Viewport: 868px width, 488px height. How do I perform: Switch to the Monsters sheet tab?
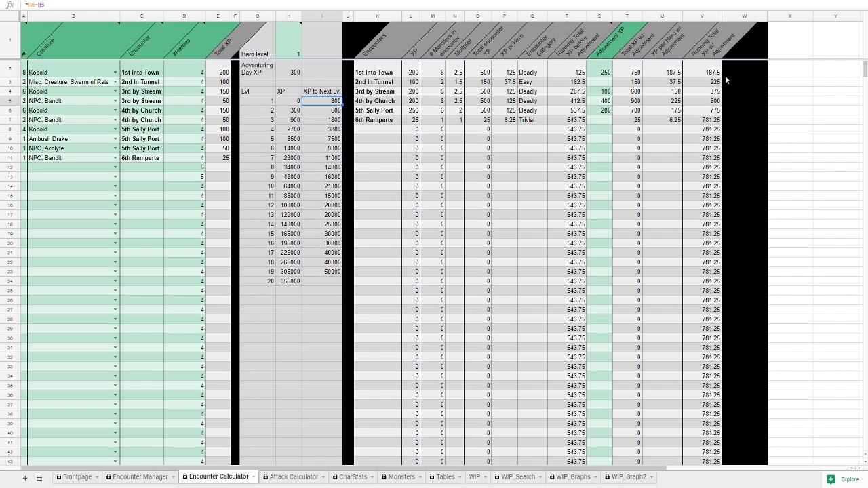pyautogui.click(x=401, y=477)
